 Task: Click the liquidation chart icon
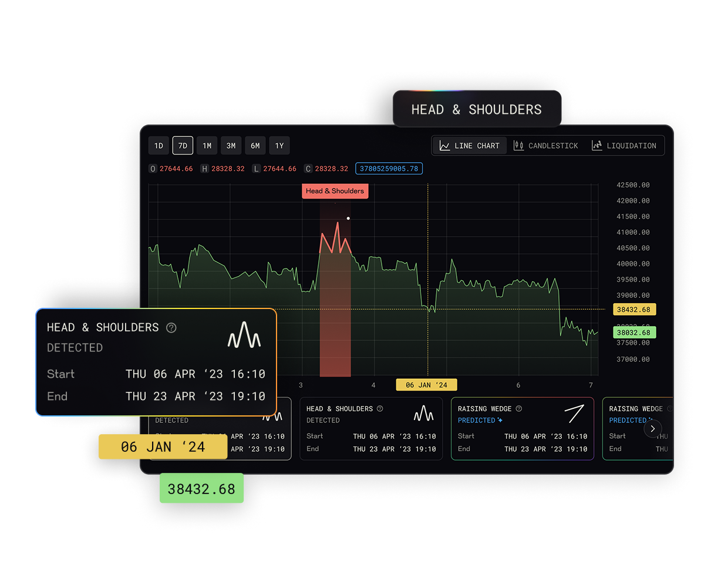596,145
